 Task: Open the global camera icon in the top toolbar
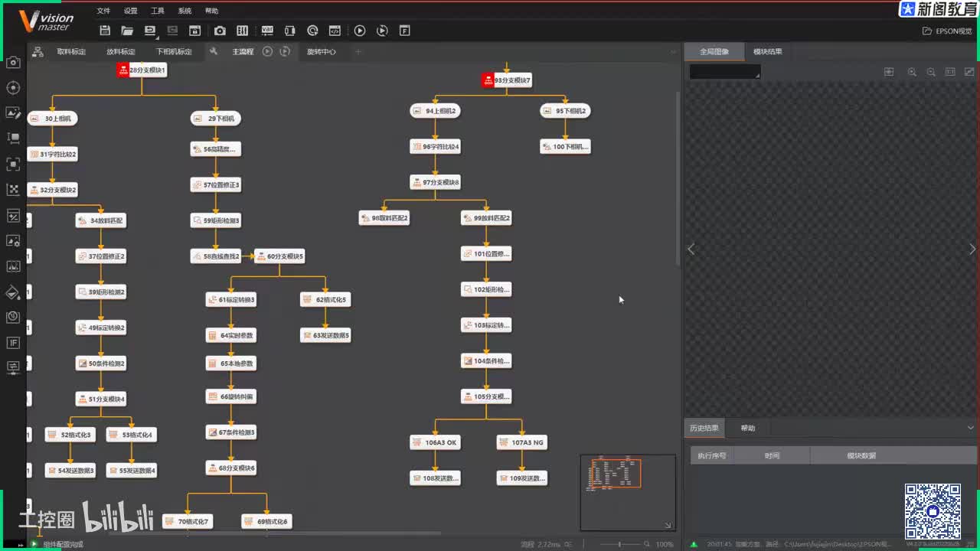220,31
